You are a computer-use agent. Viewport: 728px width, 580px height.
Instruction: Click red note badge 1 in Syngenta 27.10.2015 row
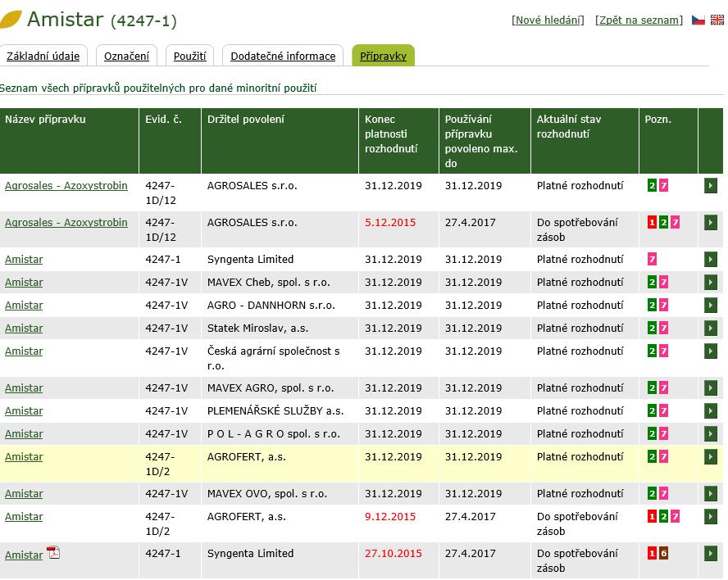tap(653, 554)
